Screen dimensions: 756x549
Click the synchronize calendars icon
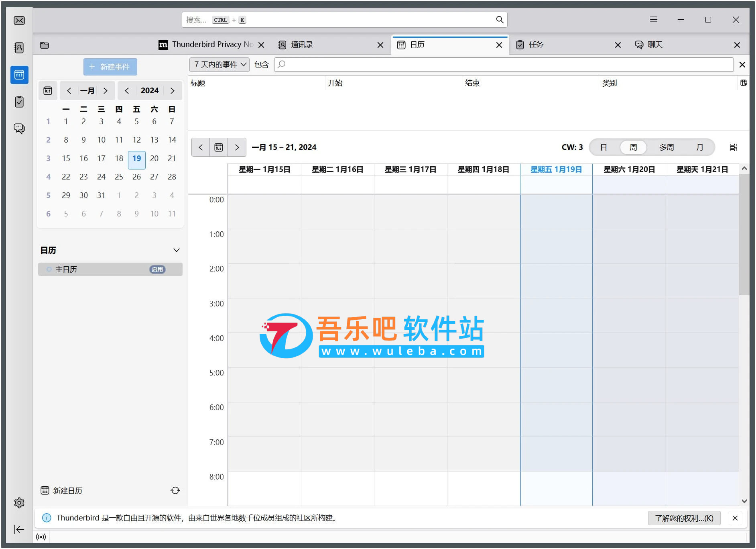click(x=175, y=490)
